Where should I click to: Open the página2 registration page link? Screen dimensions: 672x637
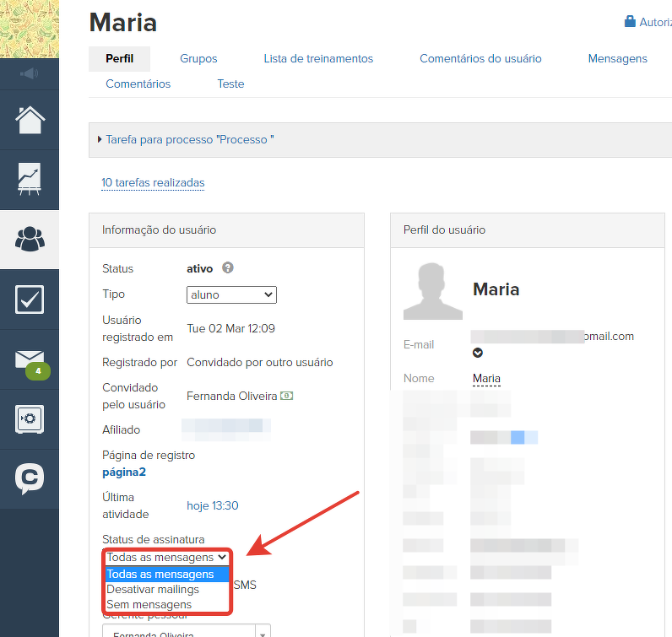coord(124,472)
